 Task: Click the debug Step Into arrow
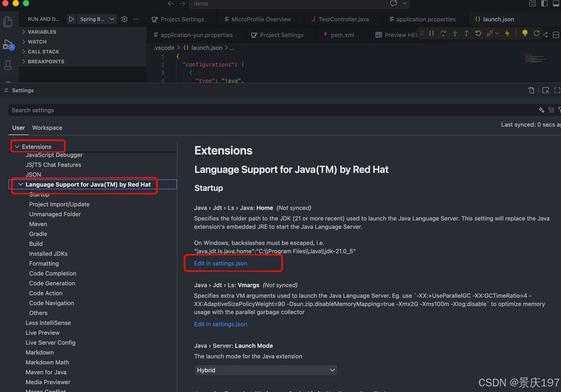click(455, 33)
